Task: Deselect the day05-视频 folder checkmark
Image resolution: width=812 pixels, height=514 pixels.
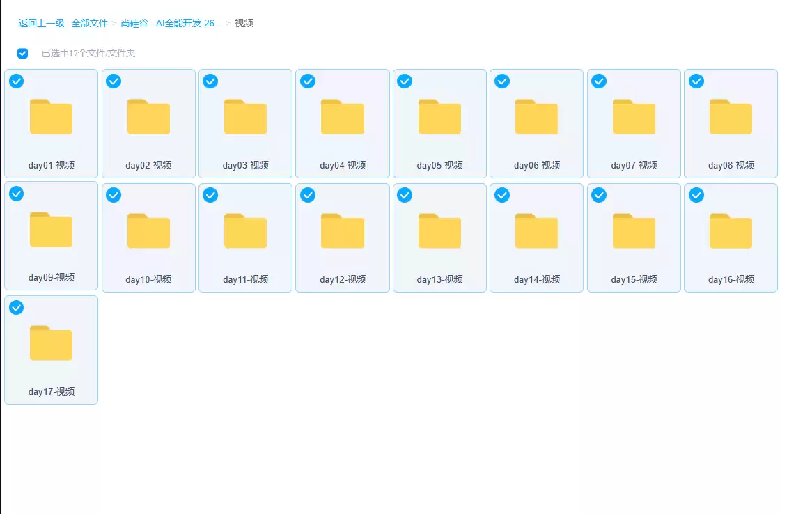Action: 405,81
